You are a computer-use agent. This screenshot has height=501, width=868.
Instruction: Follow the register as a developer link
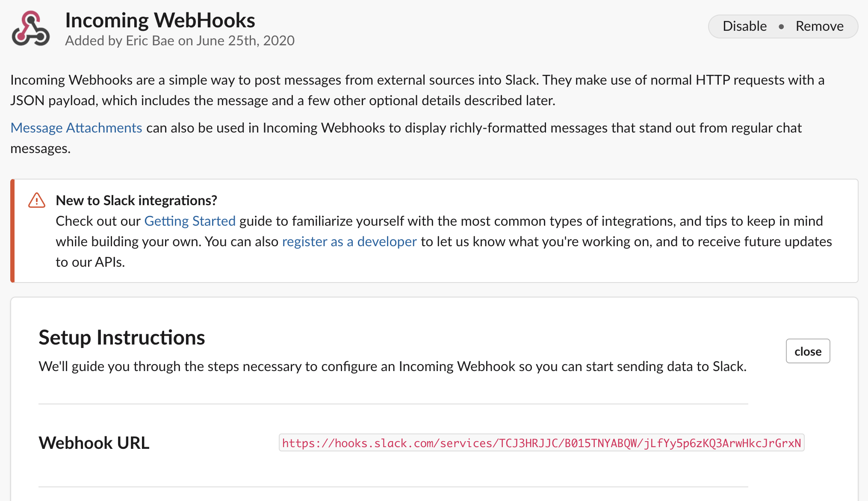349,242
